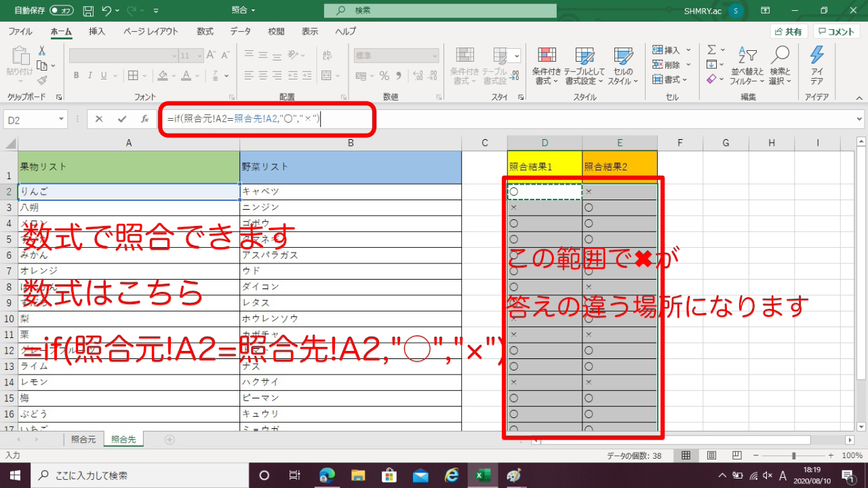Switch to the 挿入 ribbon tab
Screen dimensions: 868x488
[x=97, y=31]
